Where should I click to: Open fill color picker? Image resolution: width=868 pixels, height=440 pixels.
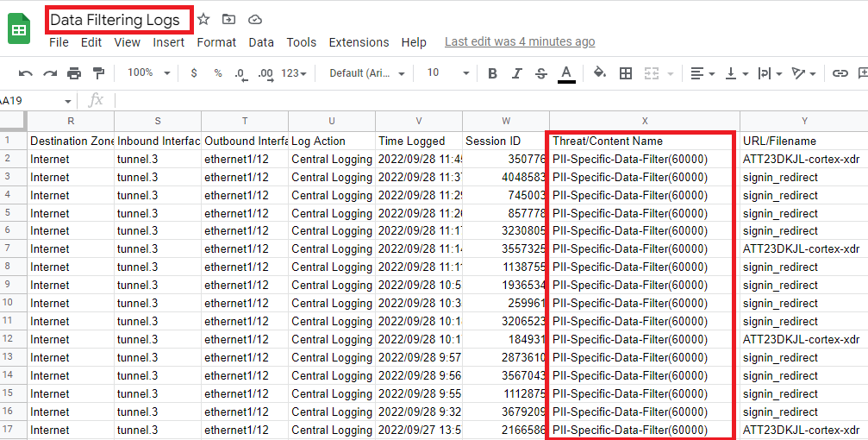pos(600,73)
